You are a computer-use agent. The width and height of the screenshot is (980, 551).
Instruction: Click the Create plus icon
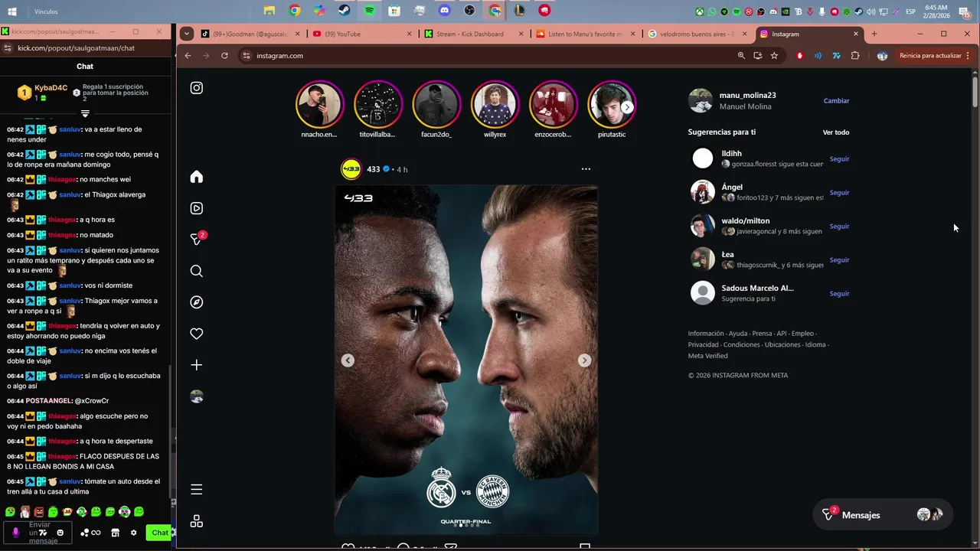click(x=197, y=365)
